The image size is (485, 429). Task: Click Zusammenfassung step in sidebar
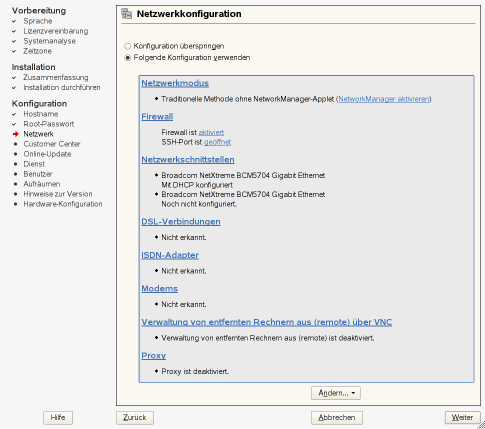(x=56, y=77)
